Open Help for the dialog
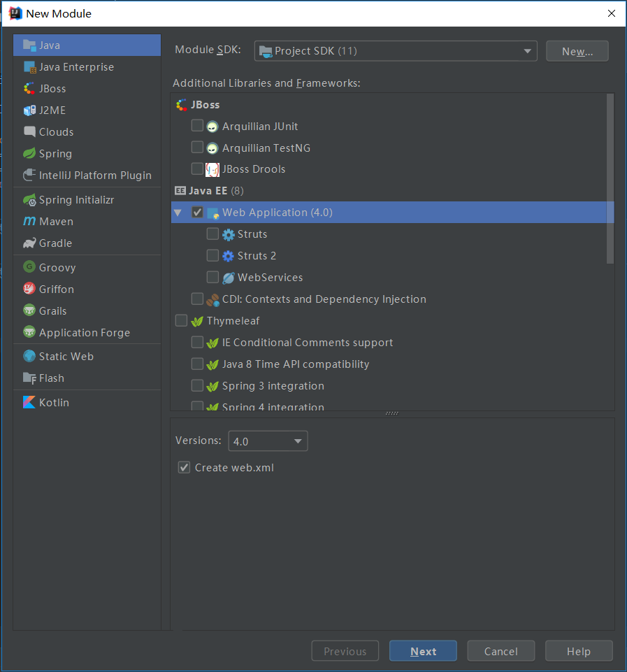The width and height of the screenshot is (627, 672). 579,651
